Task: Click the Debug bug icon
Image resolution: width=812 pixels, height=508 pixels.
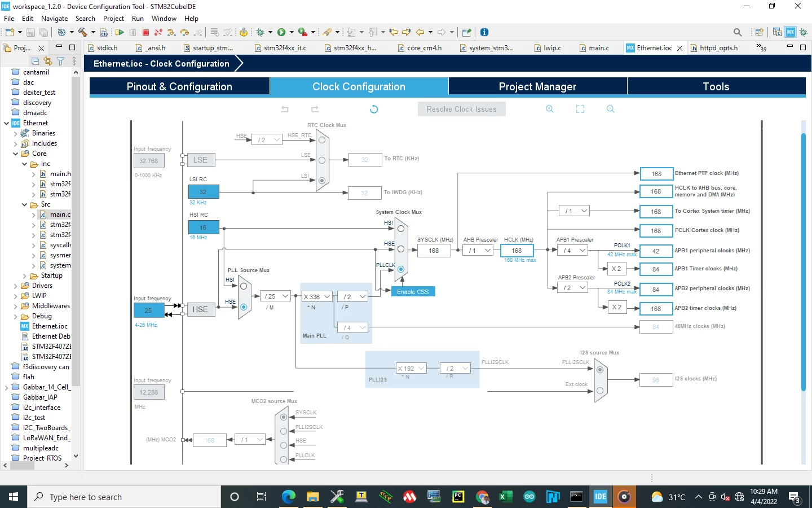Action: pyautogui.click(x=261, y=33)
